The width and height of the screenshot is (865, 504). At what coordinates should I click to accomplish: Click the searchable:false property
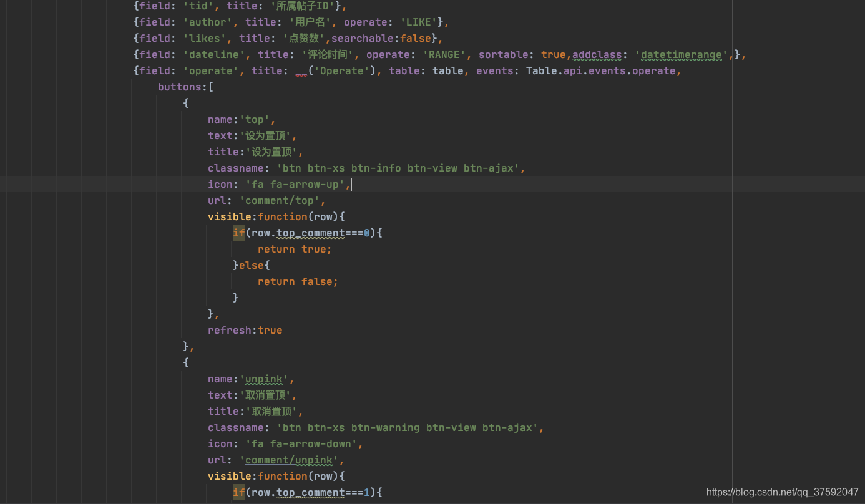(x=381, y=39)
